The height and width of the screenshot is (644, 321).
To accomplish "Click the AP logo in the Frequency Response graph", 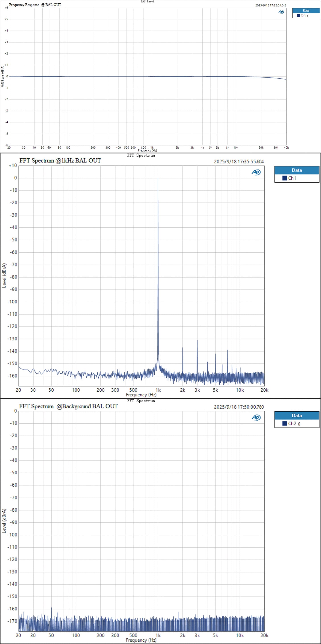I will tap(281, 12).
